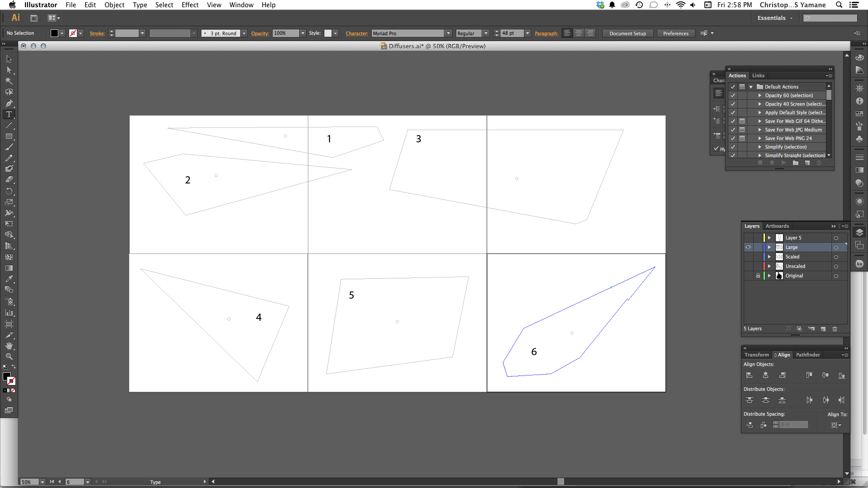Open the font style Regular dropdown
This screenshot has width=868, height=488.
[x=486, y=33]
